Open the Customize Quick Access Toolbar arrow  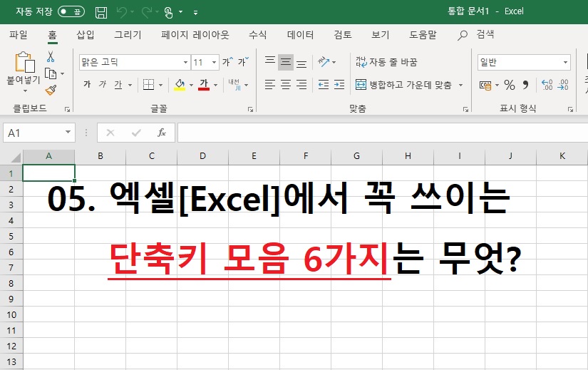pyautogui.click(x=195, y=13)
